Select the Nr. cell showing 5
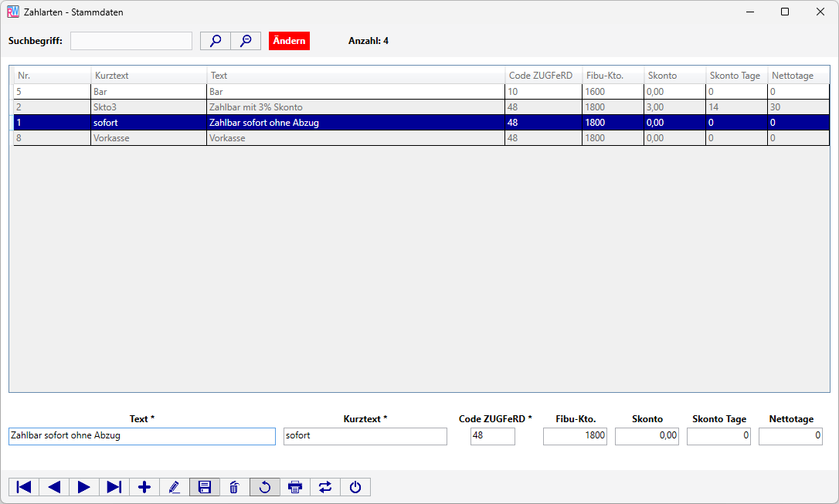Viewport: 839px width, 504px height. pos(53,91)
